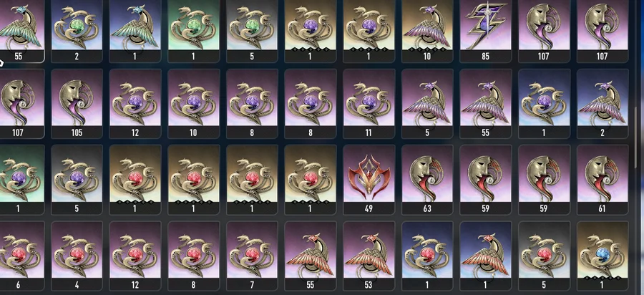Select the purple gem item numbered 11
Screen dimensions: 644x295
tap(369, 104)
